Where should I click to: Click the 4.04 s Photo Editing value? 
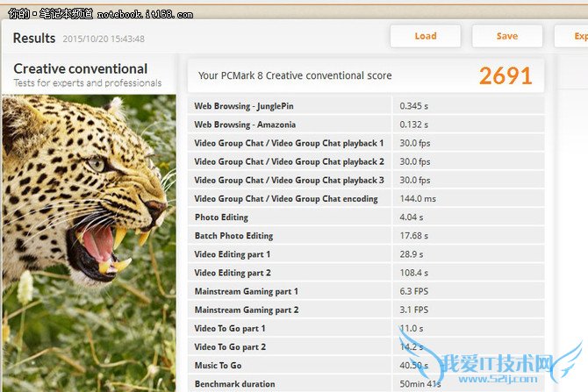click(x=412, y=217)
